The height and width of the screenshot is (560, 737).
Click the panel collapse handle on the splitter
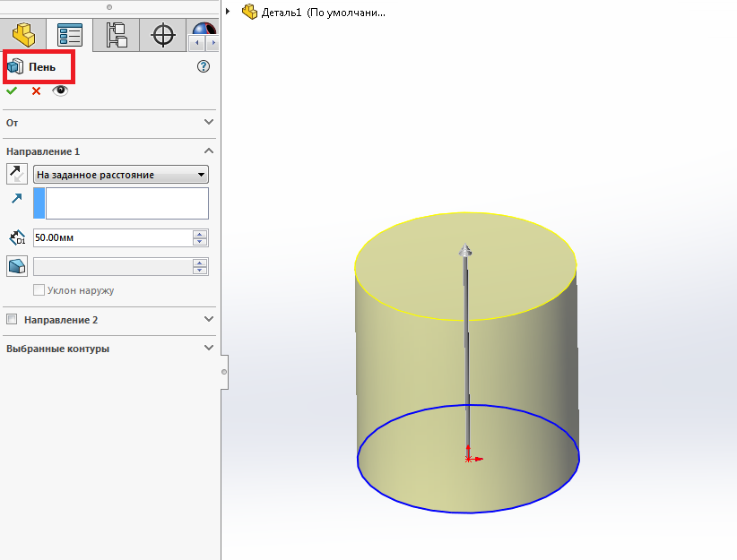224,372
